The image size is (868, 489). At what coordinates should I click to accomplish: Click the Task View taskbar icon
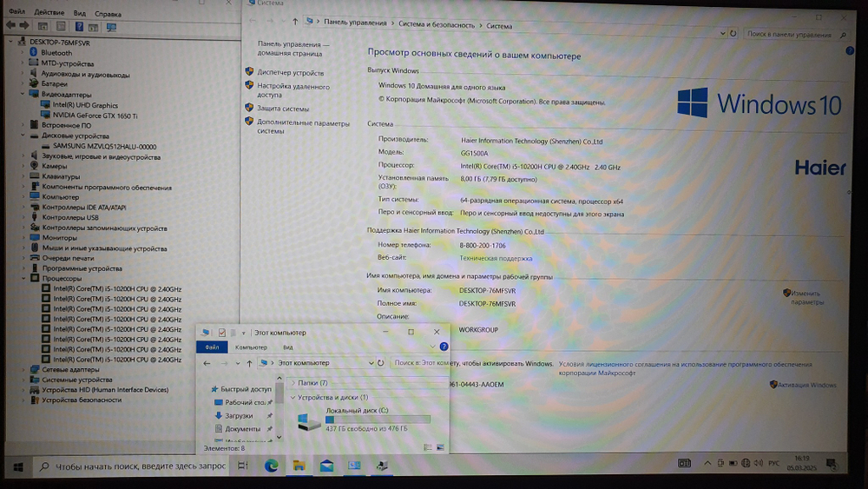243,466
